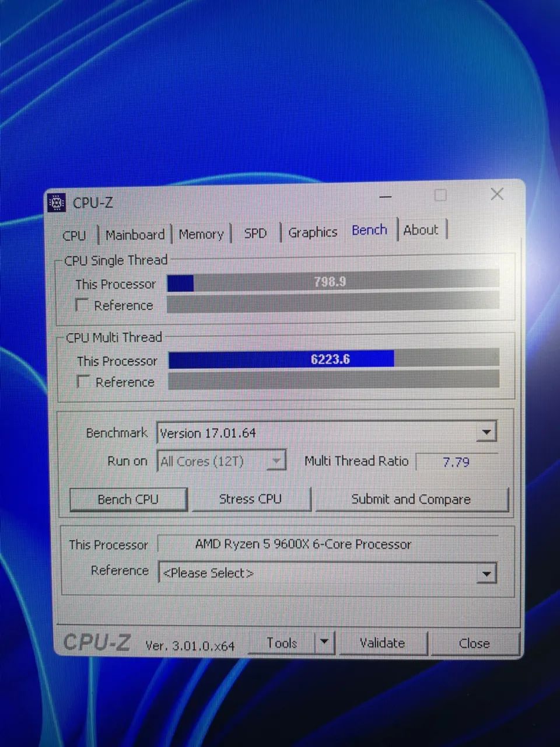Click the Tools button
The image size is (560, 747).
click(x=282, y=643)
